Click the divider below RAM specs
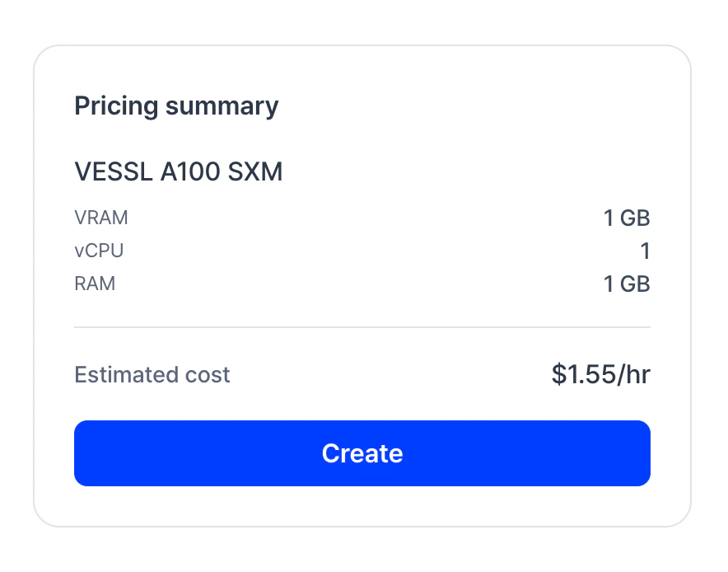The height and width of the screenshot is (572, 728). pyautogui.click(x=362, y=328)
